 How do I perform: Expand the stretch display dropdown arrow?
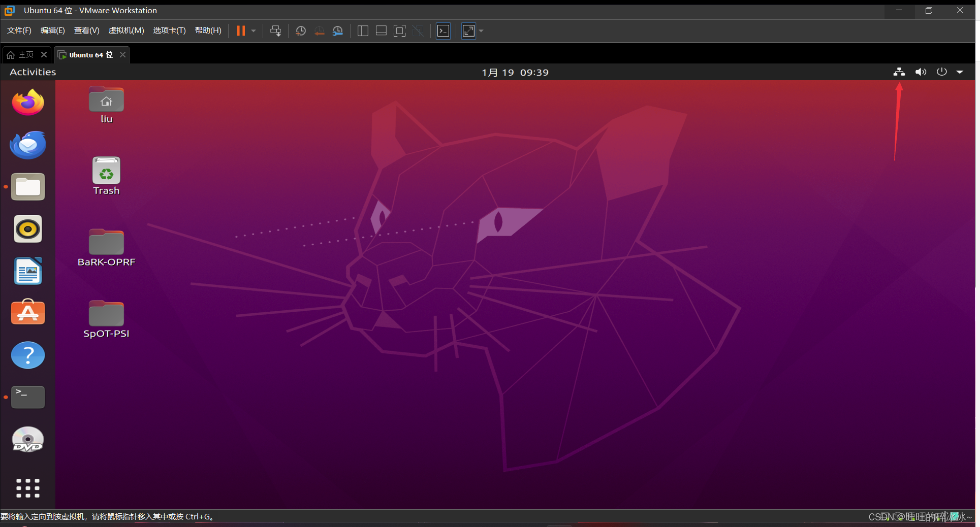(x=481, y=31)
